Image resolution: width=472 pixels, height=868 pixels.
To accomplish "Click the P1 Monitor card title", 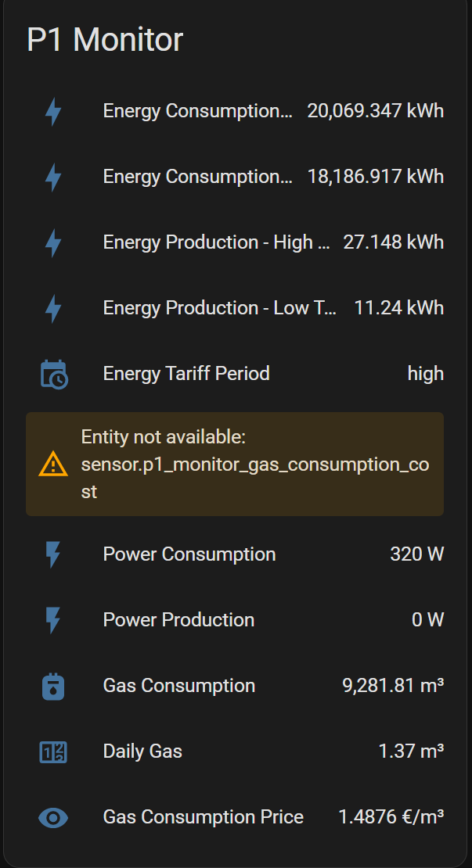I will [x=105, y=40].
